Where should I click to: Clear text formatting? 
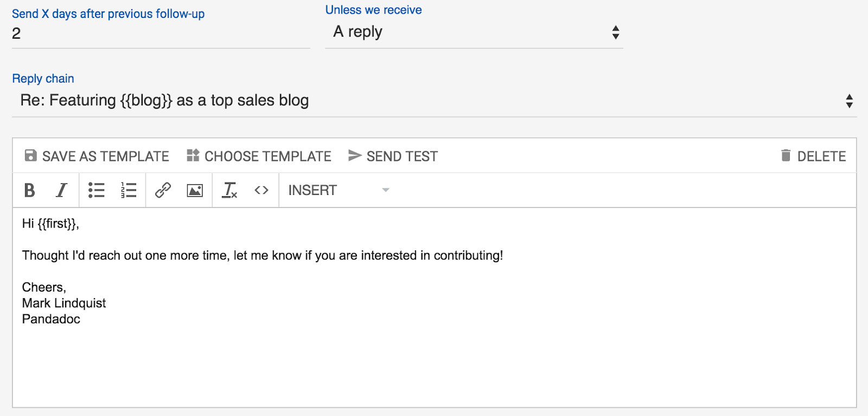[x=229, y=190]
